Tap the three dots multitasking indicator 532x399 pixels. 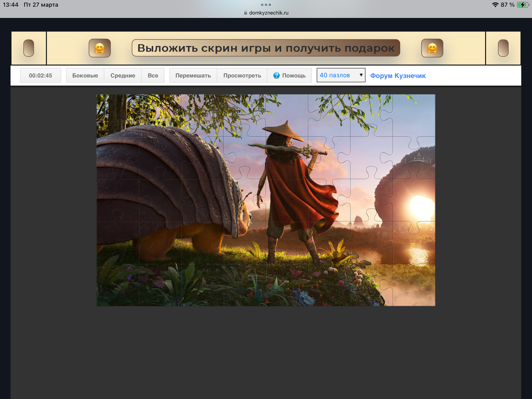[266, 5]
